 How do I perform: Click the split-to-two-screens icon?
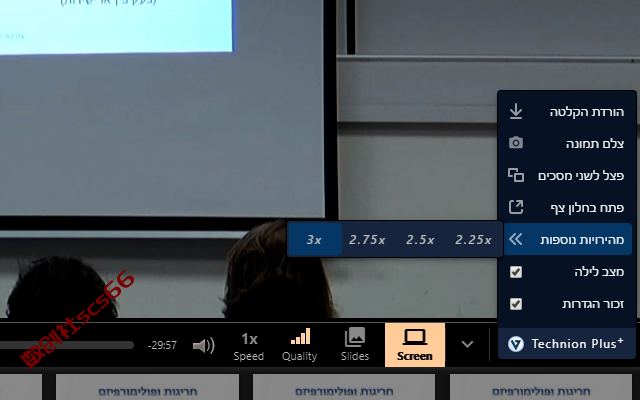(x=516, y=175)
